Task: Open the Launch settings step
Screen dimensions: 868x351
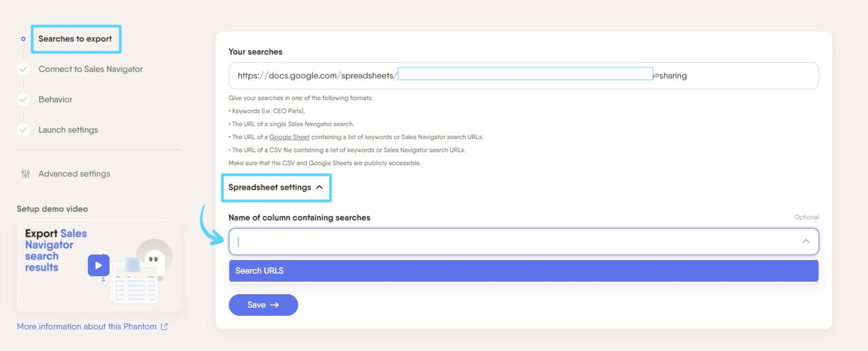Action: pos(68,130)
